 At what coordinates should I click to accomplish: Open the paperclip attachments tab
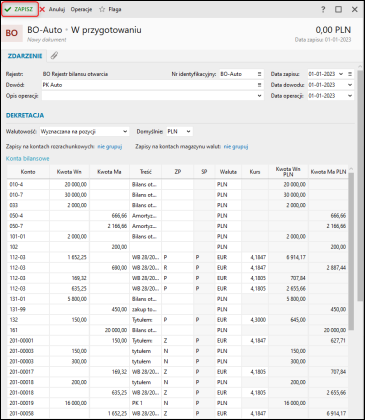tap(54, 56)
